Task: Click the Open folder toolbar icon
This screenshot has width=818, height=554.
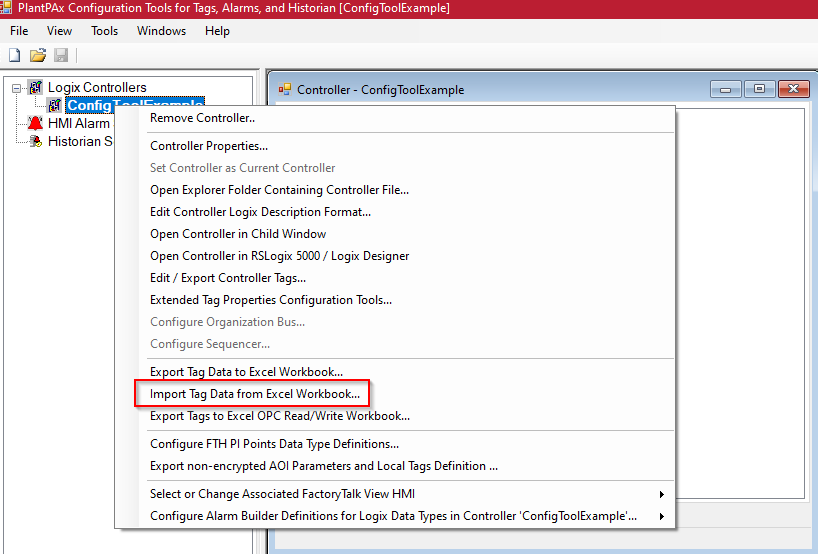Action: click(x=38, y=55)
